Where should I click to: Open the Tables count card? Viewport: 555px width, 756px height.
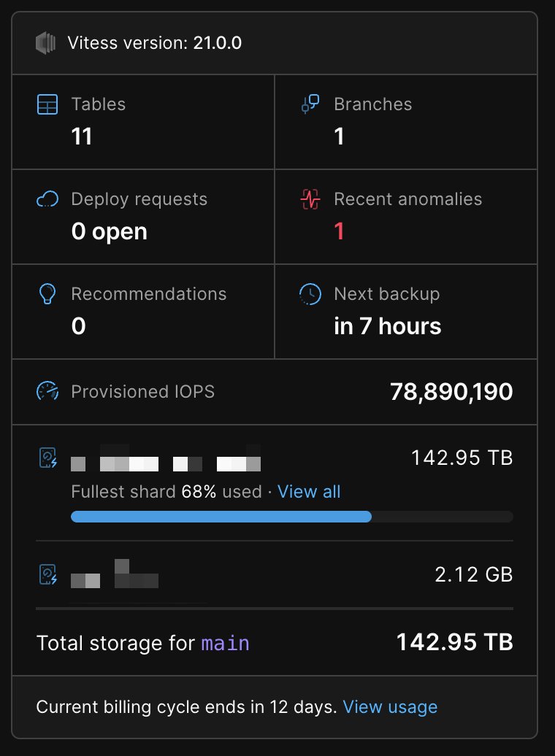click(x=143, y=122)
